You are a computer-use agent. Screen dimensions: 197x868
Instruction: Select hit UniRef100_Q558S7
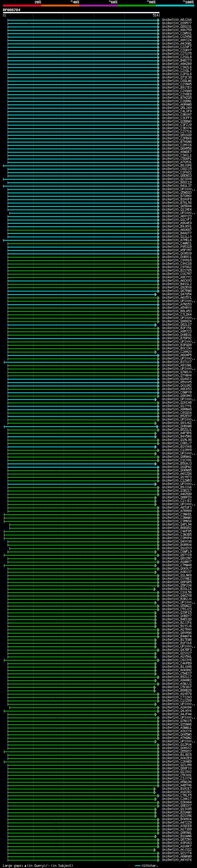coord(177,751)
